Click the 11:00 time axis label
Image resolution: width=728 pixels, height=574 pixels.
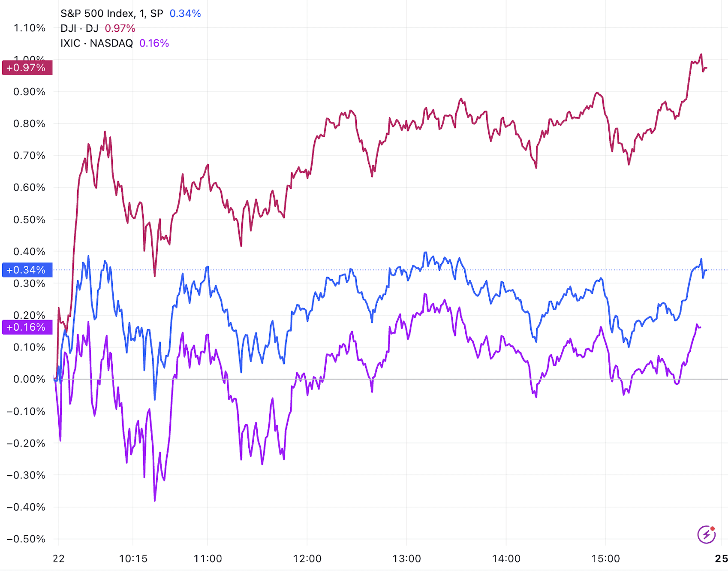tap(208, 559)
